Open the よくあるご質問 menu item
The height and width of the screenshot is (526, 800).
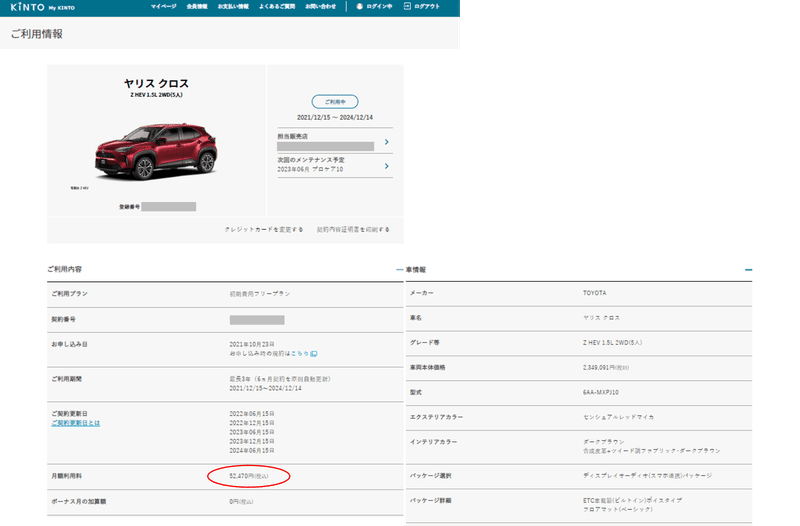(277, 7)
